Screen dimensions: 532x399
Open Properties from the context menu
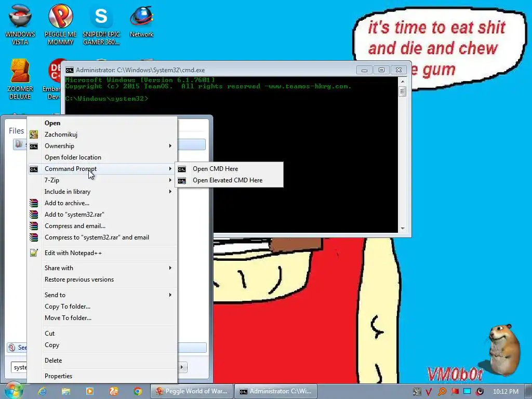pos(102,376)
